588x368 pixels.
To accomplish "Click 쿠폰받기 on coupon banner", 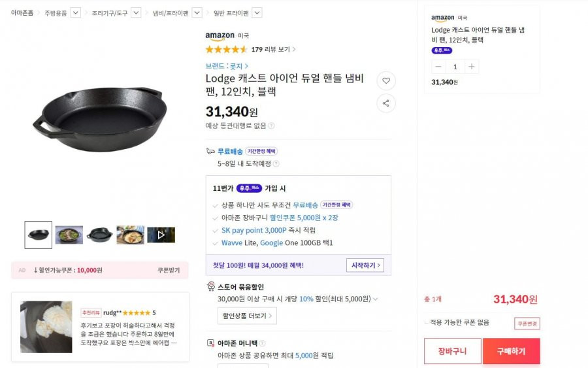I will (x=169, y=270).
